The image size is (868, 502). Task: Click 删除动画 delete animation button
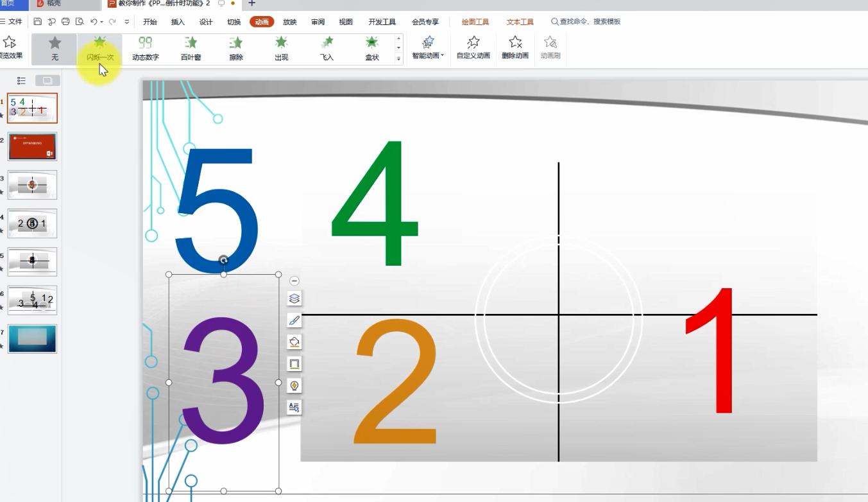[515, 48]
